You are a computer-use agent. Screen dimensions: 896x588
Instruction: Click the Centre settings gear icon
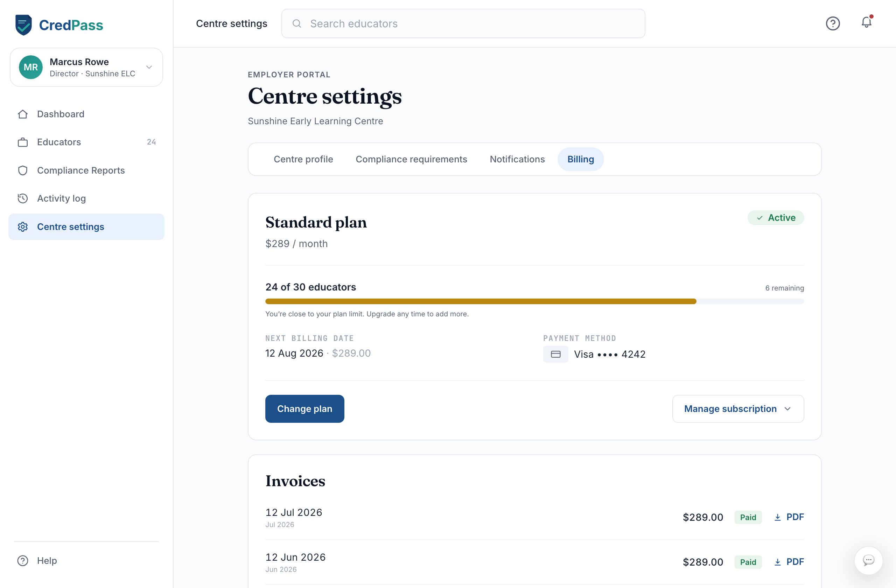tap(23, 226)
